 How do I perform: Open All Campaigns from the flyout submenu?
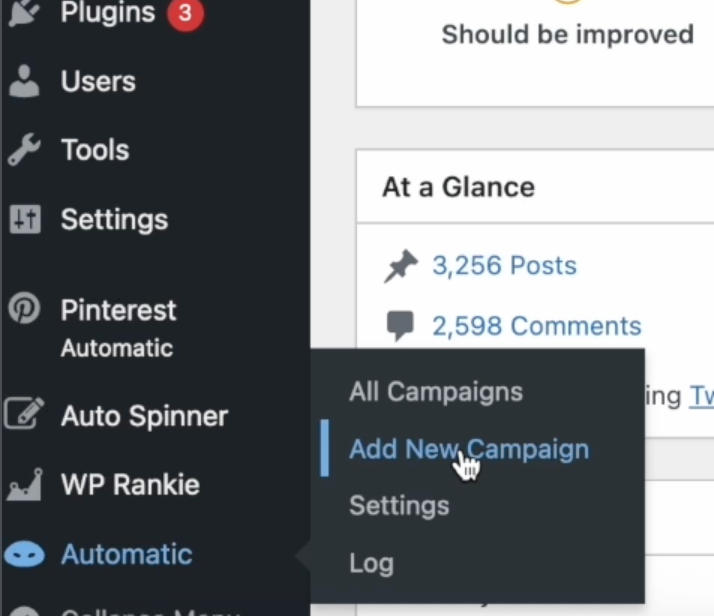pos(435,391)
